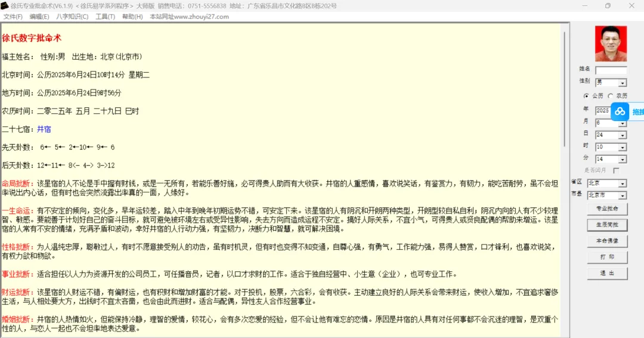Click the application icon in title bar

pyautogui.click(x=5, y=6)
